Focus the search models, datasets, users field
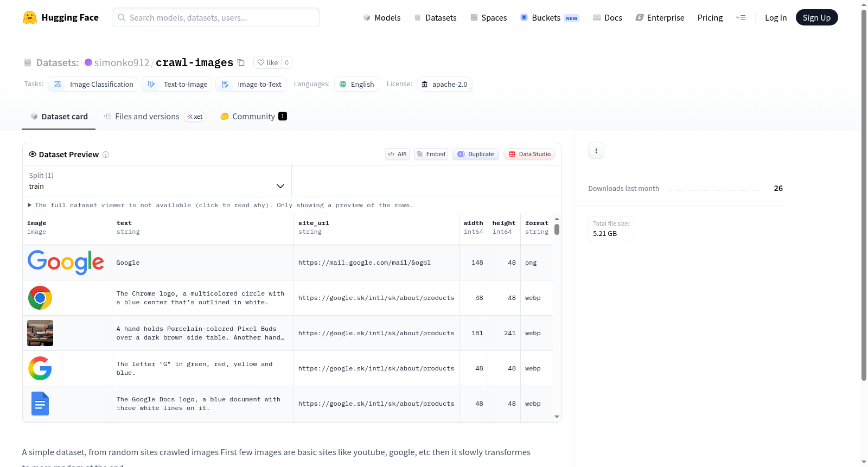The image size is (868, 467). 216,17
